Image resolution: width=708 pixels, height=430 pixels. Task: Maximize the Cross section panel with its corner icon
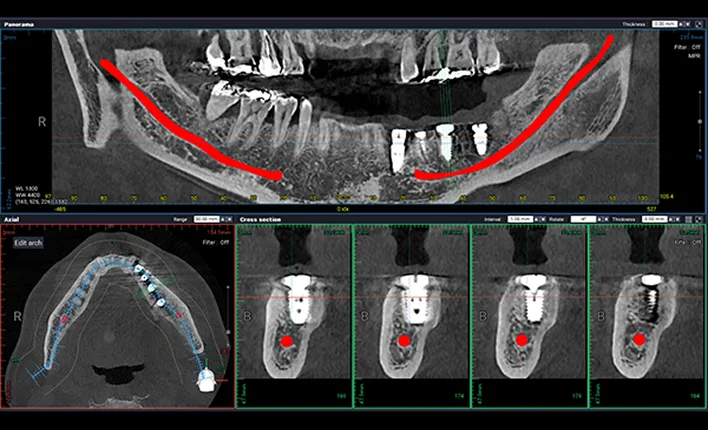699,220
